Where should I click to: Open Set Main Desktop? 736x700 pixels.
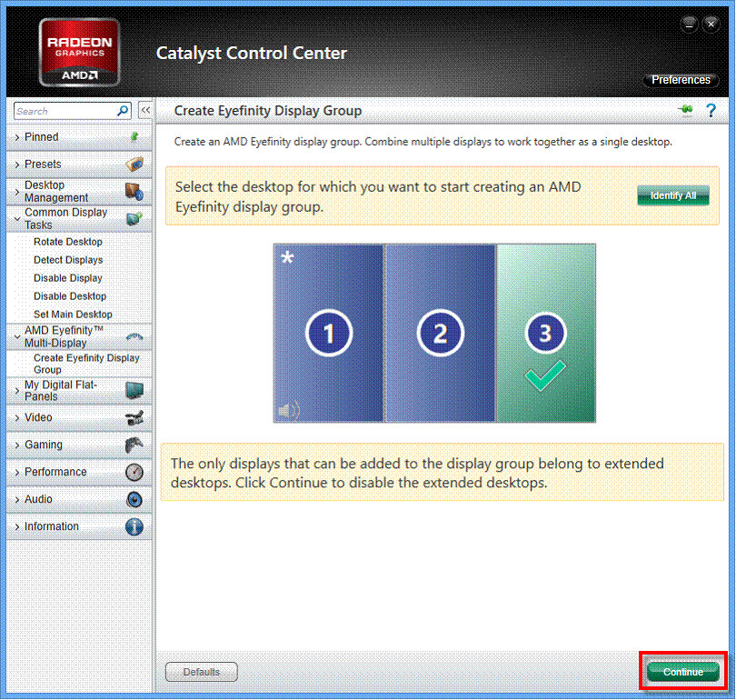(x=73, y=315)
